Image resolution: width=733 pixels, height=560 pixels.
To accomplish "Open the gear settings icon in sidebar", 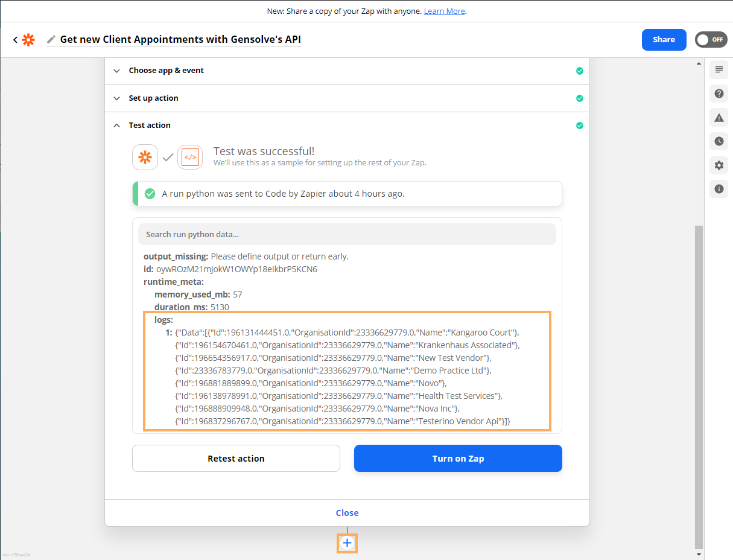I will pos(719,165).
